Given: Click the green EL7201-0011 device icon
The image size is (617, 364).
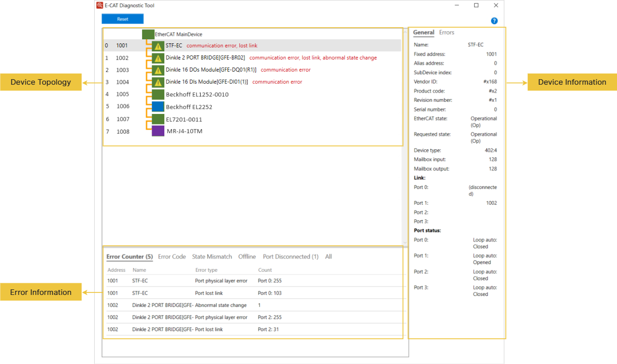Looking at the screenshot, I should [x=158, y=119].
